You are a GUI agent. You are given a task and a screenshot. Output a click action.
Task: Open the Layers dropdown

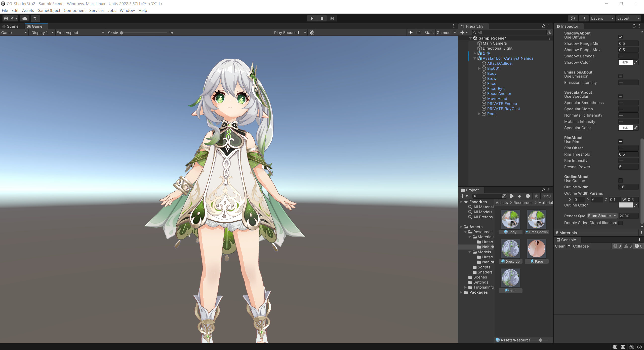tap(602, 18)
